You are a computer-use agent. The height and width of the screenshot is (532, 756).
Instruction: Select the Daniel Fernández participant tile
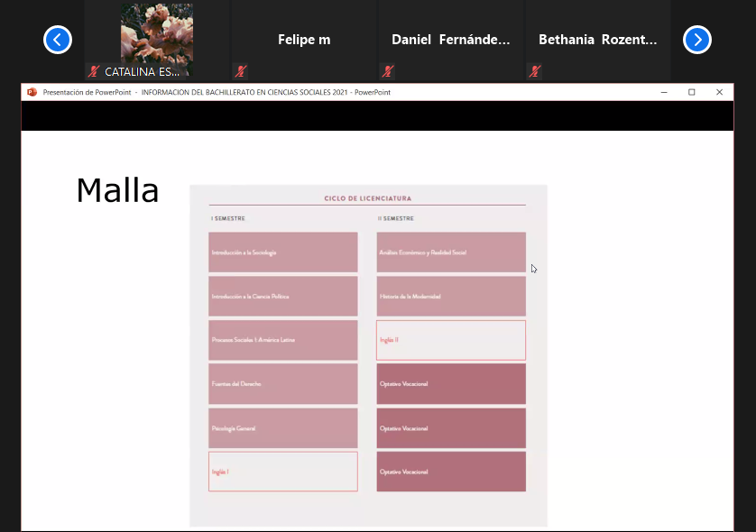(450, 40)
